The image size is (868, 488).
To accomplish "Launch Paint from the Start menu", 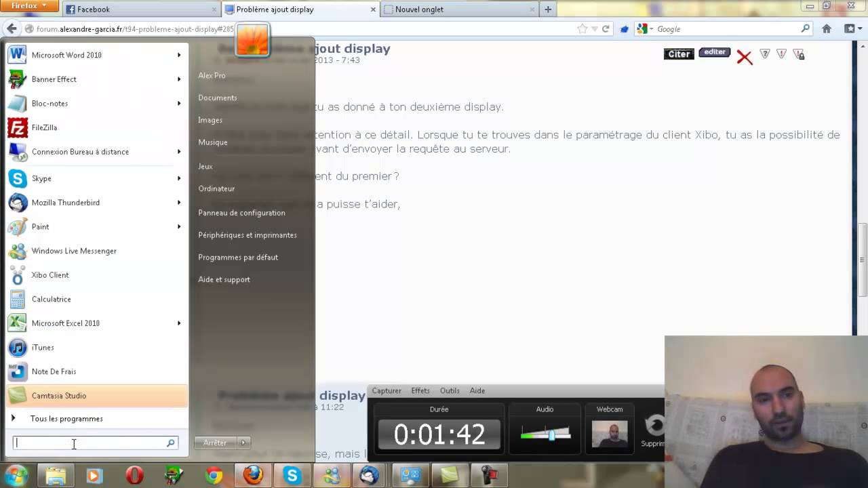I will (96, 226).
